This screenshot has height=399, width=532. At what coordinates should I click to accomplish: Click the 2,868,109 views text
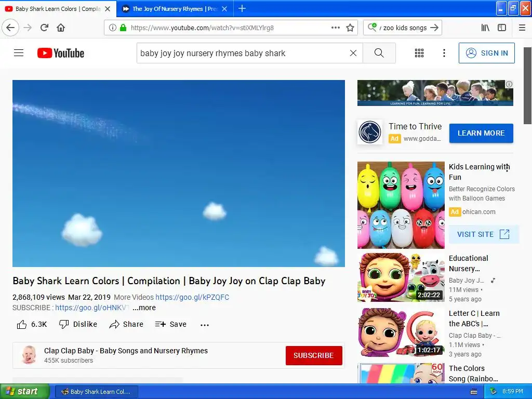point(38,297)
